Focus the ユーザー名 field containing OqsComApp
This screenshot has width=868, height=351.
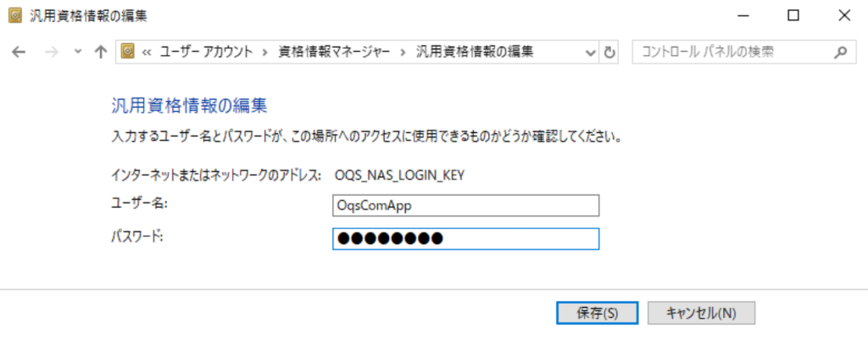click(466, 206)
